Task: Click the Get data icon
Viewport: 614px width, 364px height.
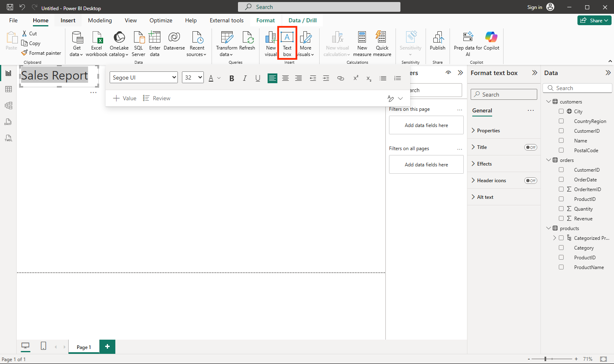Action: click(x=77, y=37)
